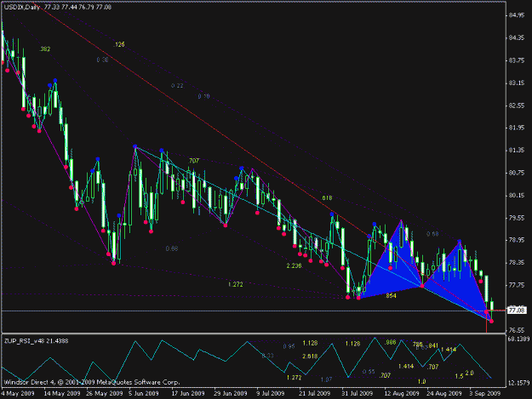532x399 pixels.
Task: Click the 84.35 price scale value
Action: (517, 37)
